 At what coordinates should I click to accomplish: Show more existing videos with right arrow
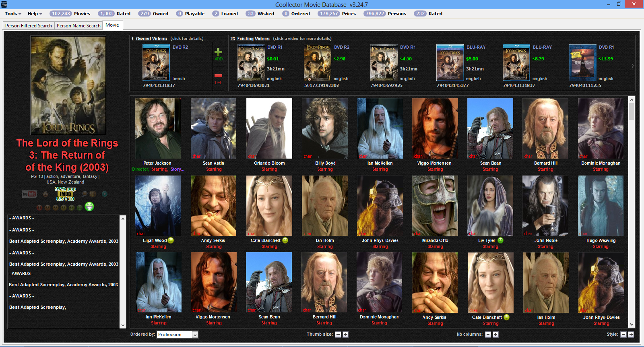coord(633,66)
